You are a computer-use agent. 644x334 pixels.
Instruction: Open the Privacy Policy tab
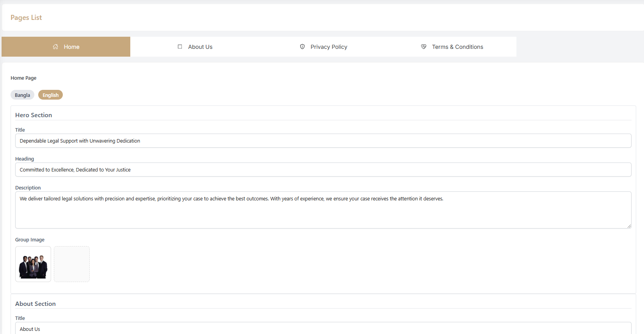tap(323, 47)
